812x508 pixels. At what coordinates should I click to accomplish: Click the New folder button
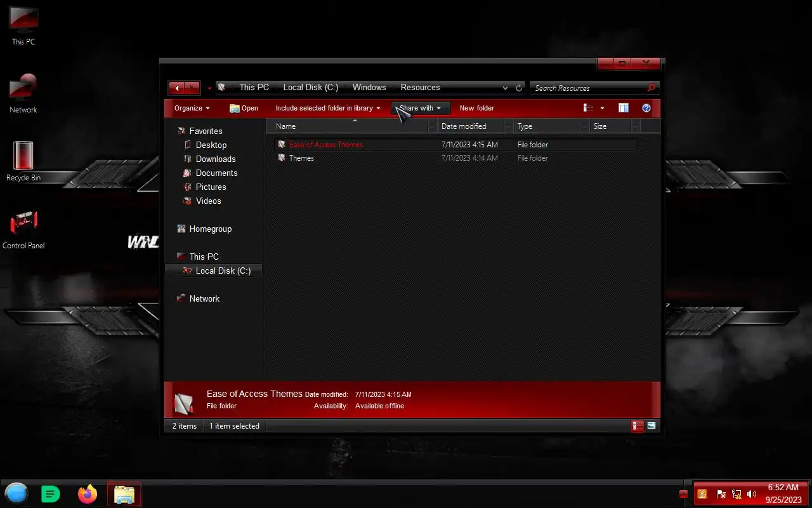tap(476, 108)
